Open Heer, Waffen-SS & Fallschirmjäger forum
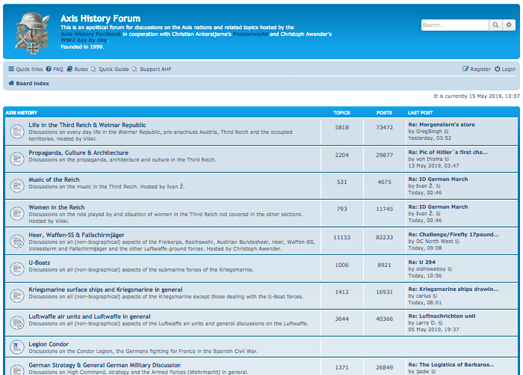 pyautogui.click(x=76, y=235)
